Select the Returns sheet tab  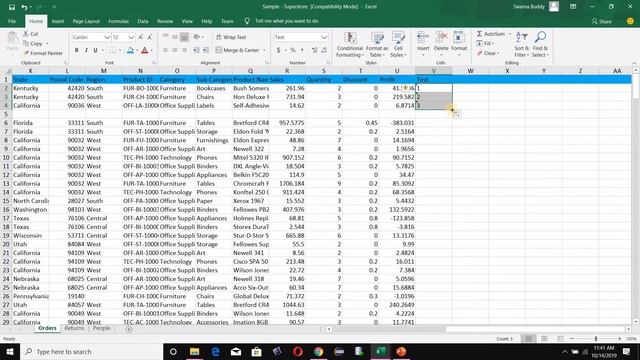(74, 328)
